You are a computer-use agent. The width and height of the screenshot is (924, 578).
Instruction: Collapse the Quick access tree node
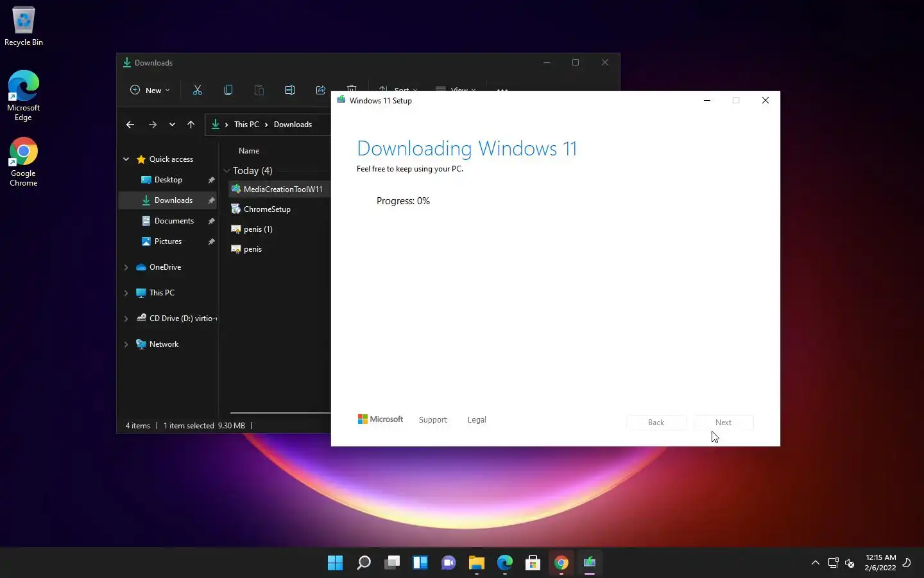126,159
